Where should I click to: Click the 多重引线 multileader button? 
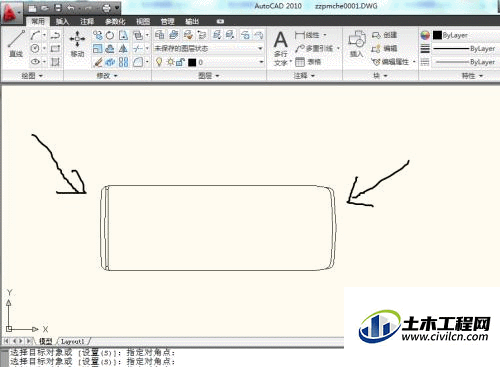(315, 49)
